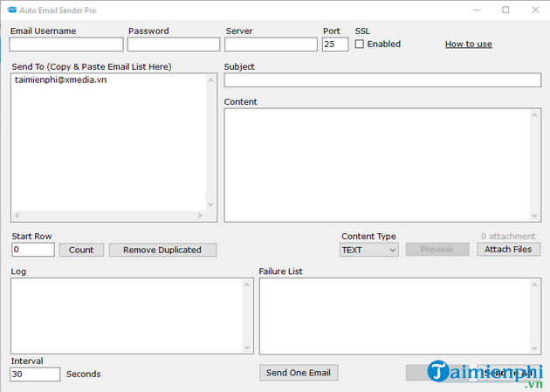
Task: Select the taimienphi@xmedia.vn email entry
Action: [61, 80]
